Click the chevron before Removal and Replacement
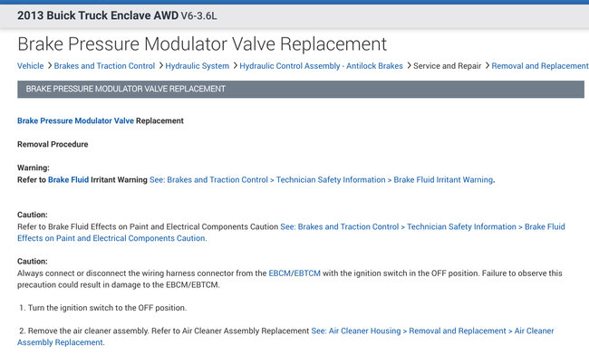 click(485, 66)
